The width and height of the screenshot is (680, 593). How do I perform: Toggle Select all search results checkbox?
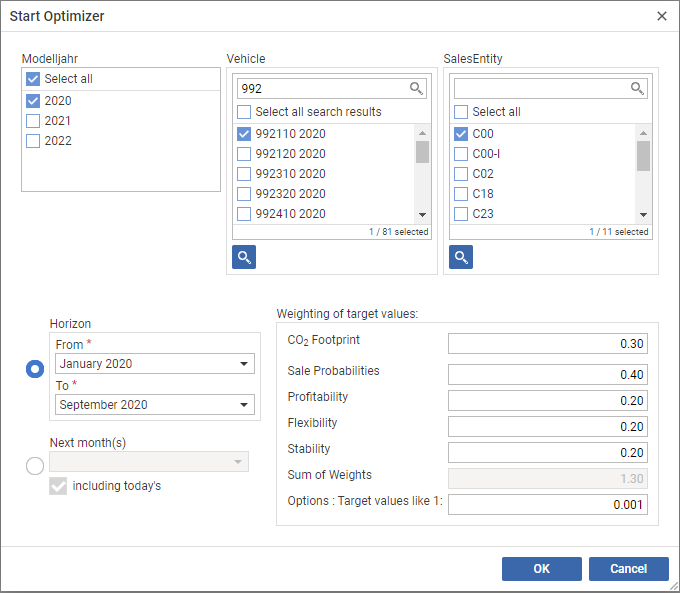(x=244, y=112)
